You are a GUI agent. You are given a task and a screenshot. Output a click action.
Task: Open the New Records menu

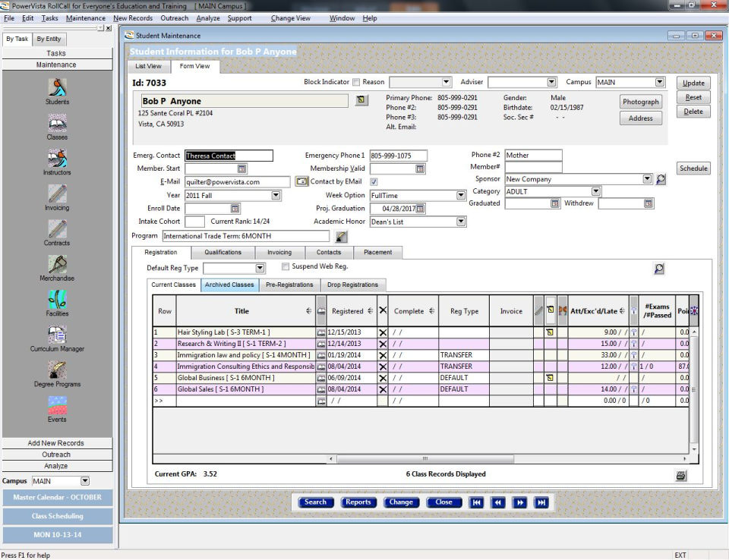coord(133,18)
